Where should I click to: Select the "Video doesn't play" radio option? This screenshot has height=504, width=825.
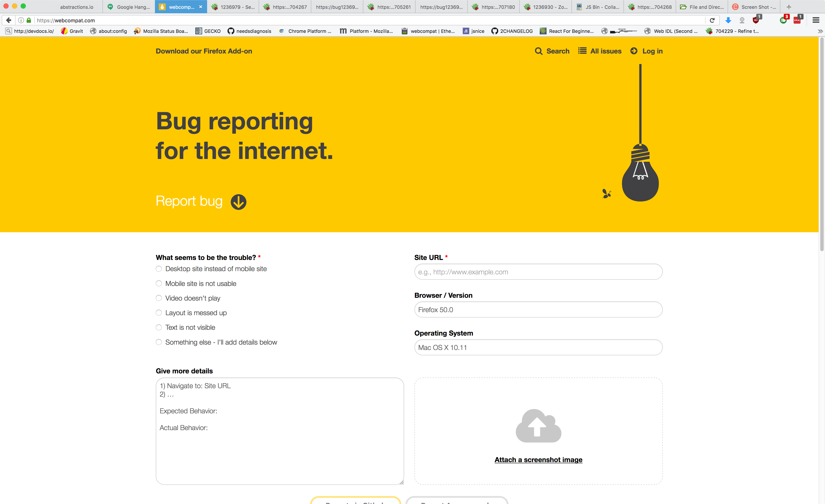coord(159,298)
